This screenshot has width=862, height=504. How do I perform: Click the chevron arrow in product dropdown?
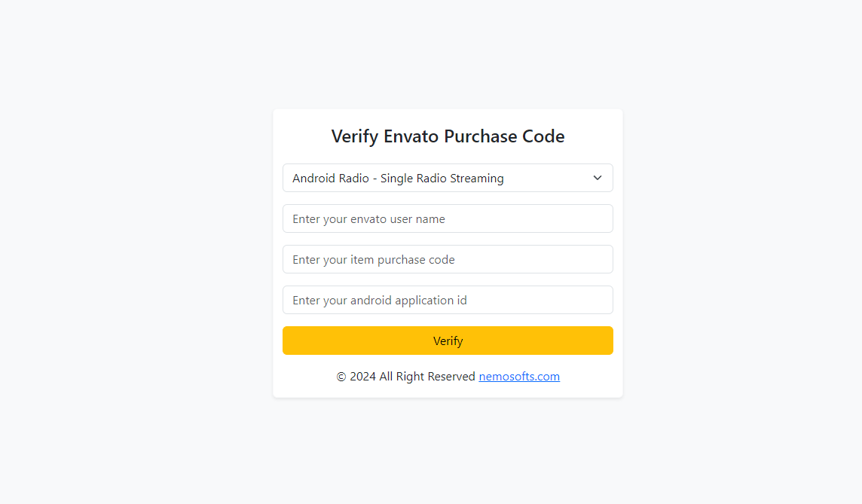click(x=597, y=178)
